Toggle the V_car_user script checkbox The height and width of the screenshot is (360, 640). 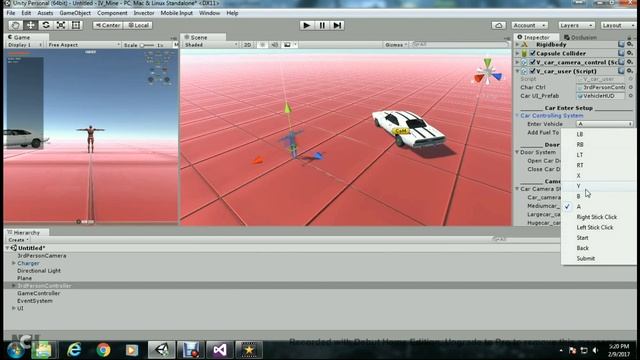click(533, 71)
